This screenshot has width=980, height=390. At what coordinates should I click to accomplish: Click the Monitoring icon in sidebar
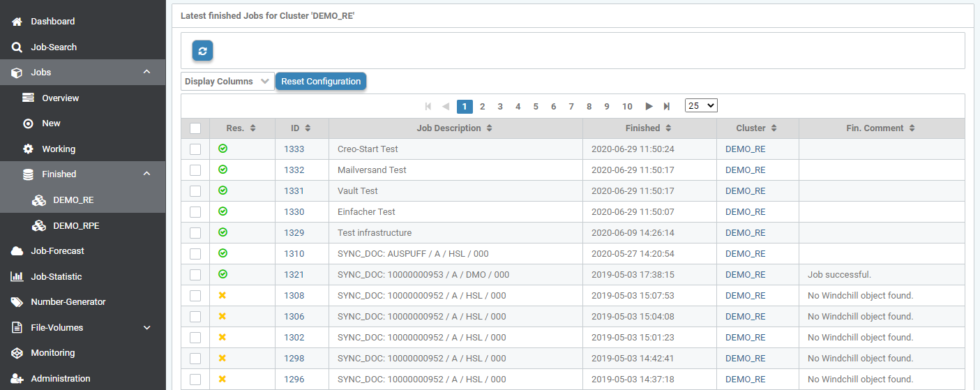click(x=17, y=353)
